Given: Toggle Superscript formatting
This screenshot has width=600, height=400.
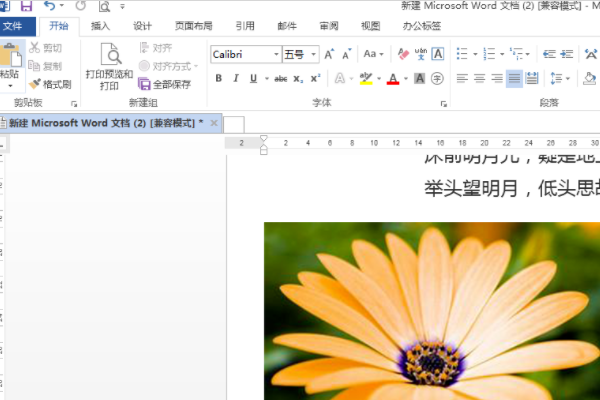Looking at the screenshot, I should pyautogui.click(x=315, y=78).
